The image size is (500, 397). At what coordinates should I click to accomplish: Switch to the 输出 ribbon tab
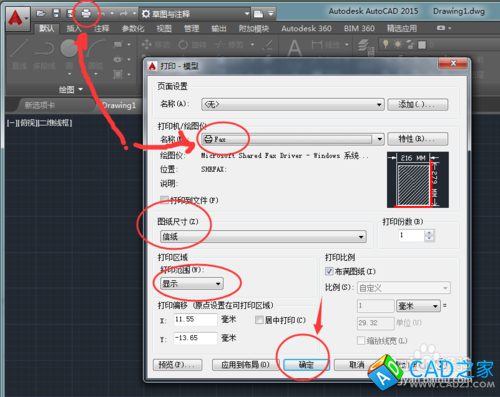coord(219,29)
